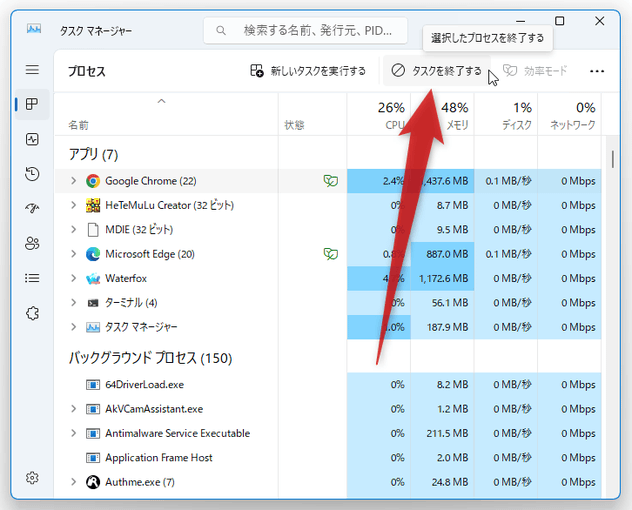Viewport: 632px width, 510px height.
Task: Click the AkVCamAssistant.exe process icon
Action: 93,409
